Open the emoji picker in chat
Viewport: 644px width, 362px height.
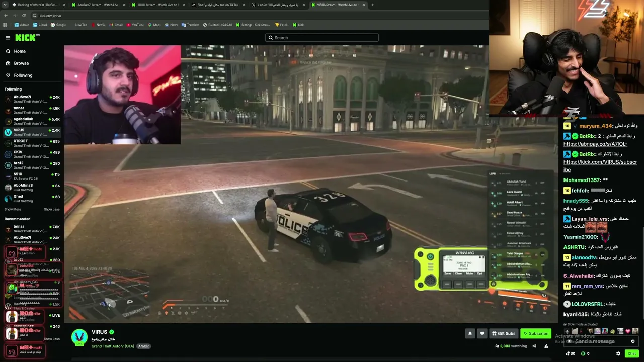pyautogui.click(x=633, y=341)
